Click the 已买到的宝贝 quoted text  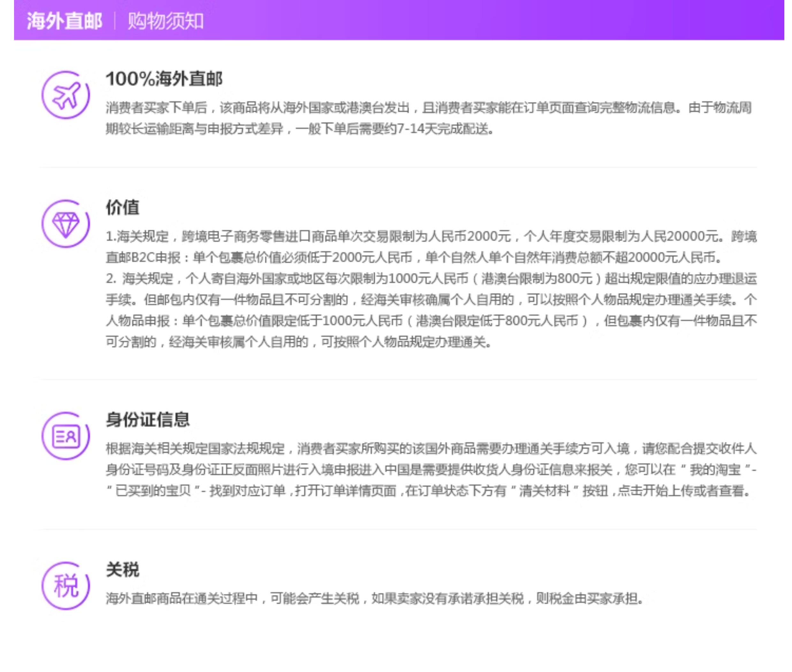(153, 491)
